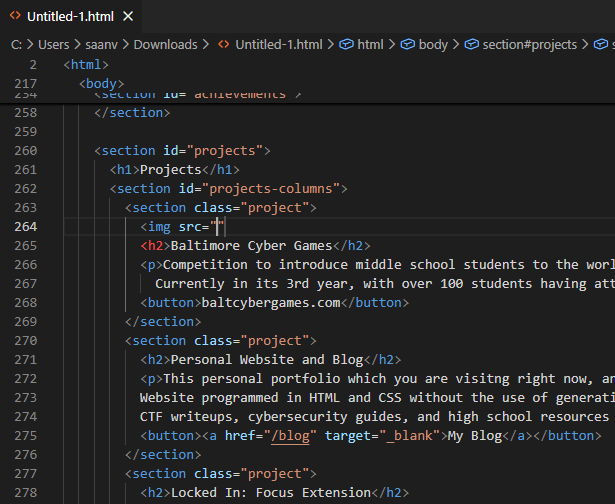Click the closing section tag on line 276
The image size is (615, 504).
coord(163,455)
